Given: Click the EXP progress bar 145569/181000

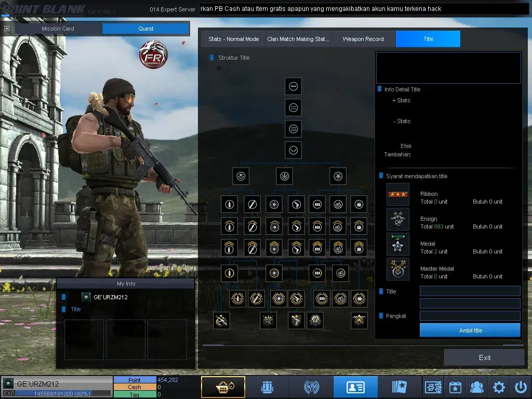Looking at the screenshot, I should (63, 394).
